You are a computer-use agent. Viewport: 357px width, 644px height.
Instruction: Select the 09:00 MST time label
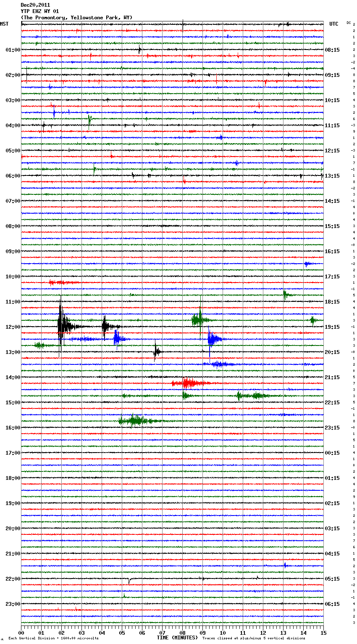coord(13,251)
